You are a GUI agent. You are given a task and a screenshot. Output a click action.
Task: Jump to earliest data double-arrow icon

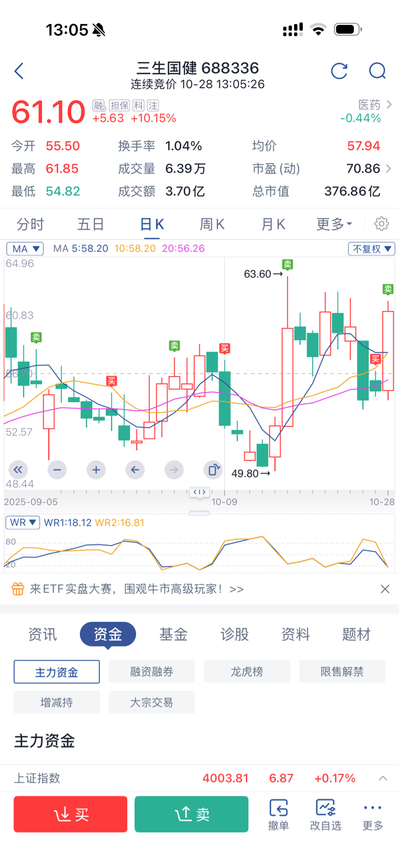[18, 470]
